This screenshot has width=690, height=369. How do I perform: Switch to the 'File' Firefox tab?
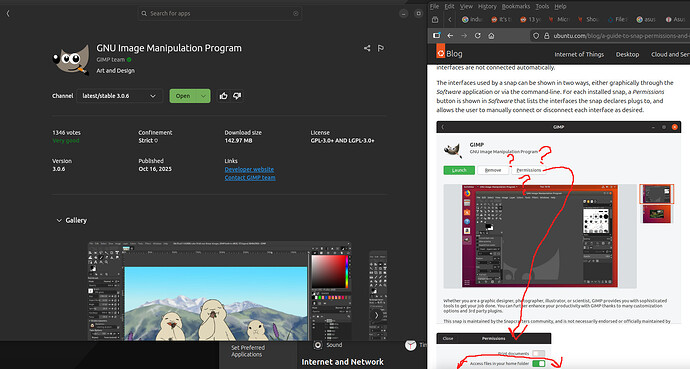617,19
